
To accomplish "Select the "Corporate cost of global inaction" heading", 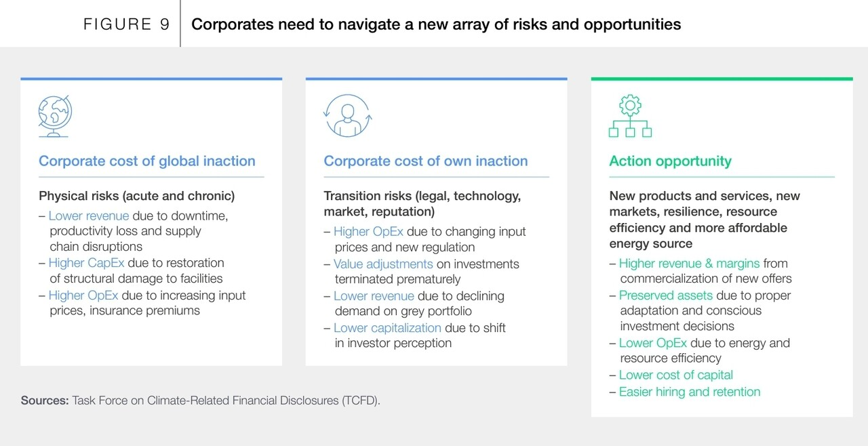I will [x=147, y=161].
